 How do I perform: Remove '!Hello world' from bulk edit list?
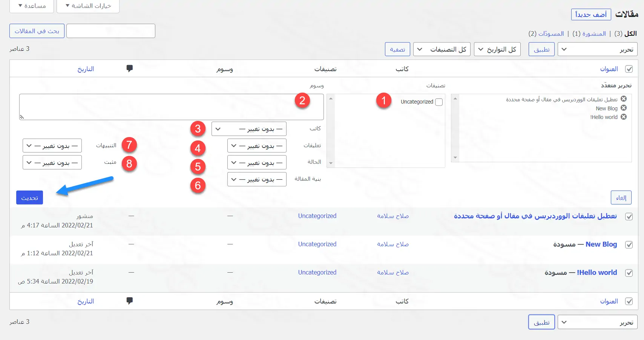click(x=624, y=117)
